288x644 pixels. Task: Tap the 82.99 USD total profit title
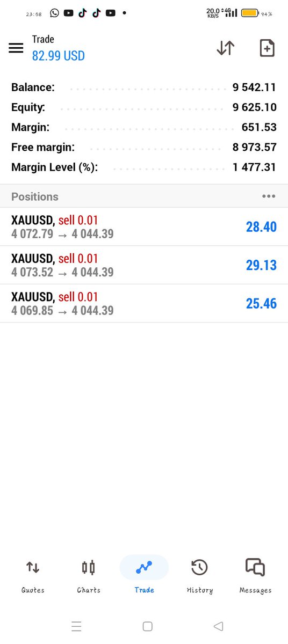[x=59, y=56]
